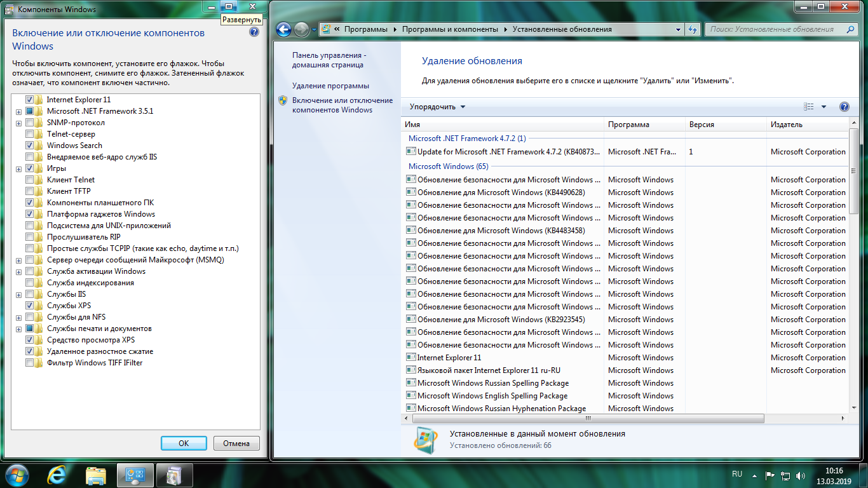Click OK in Windows Features dialog
The height and width of the screenshot is (488, 868).
[184, 444]
